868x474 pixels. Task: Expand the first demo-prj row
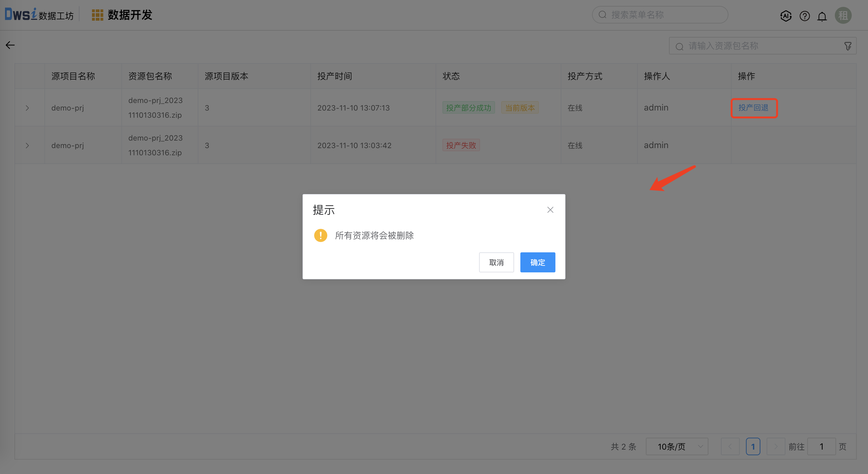(27, 108)
